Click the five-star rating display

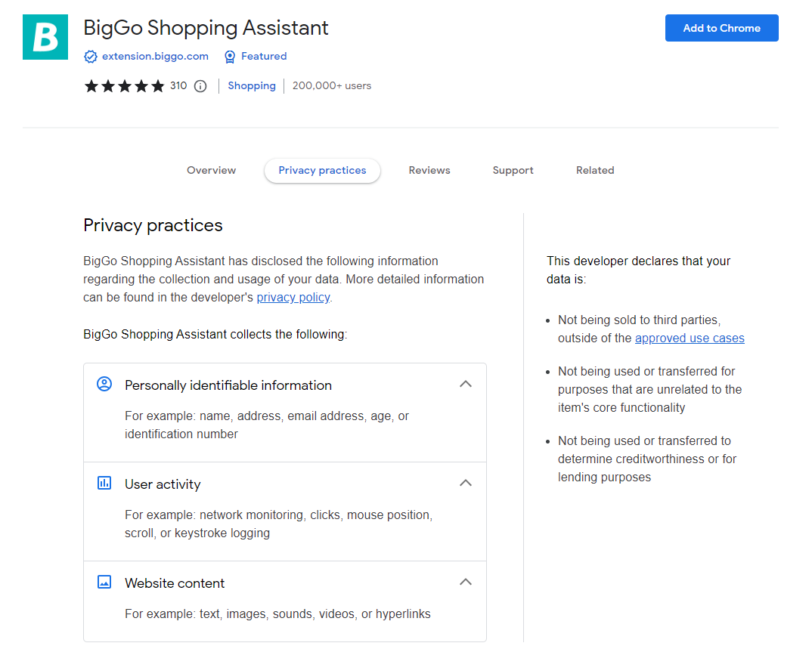pyautogui.click(x=124, y=86)
